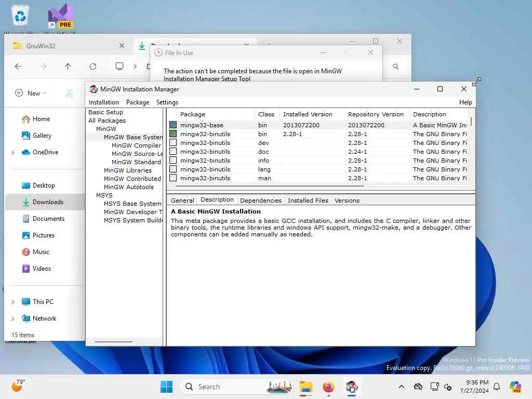532x399 pixels.
Task: Open Home in Explorer sidebar
Action: click(36, 119)
